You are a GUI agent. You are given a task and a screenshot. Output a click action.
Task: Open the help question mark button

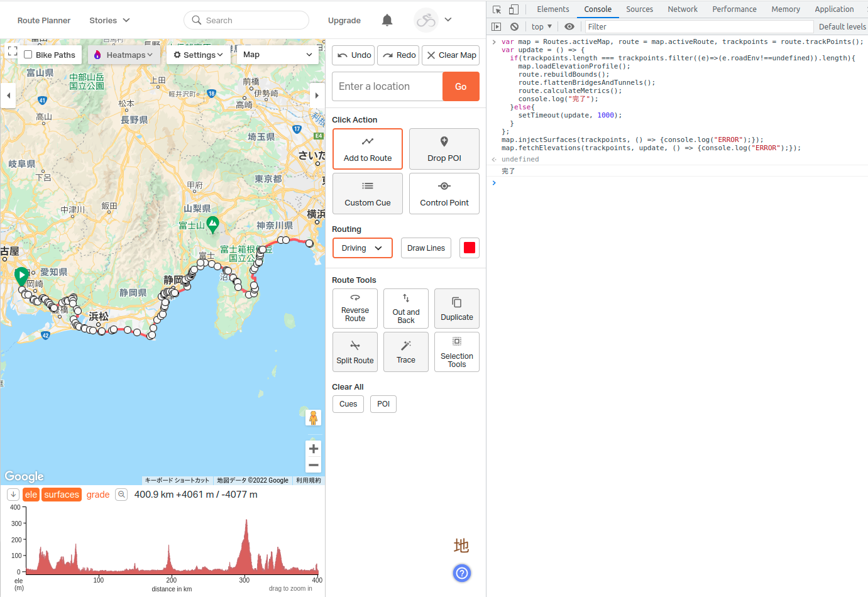click(x=462, y=573)
